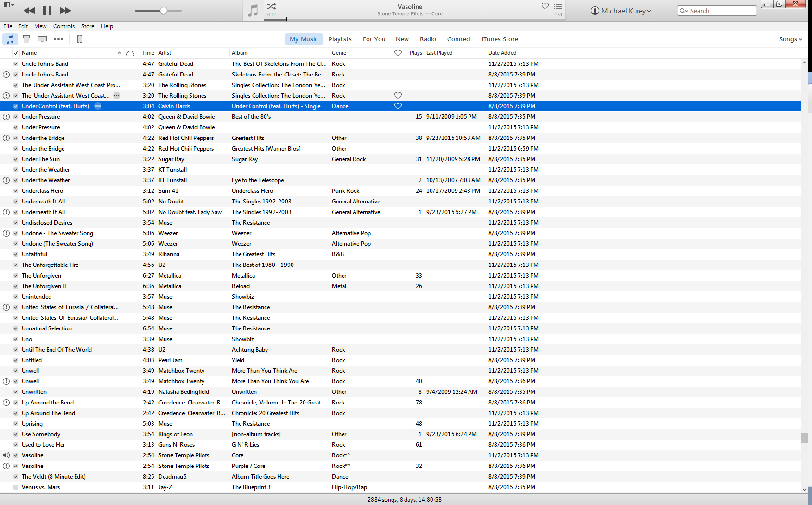The width and height of the screenshot is (812, 505).
Task: Uncheck The Unforgettable Fire checkbox
Action: pos(16,265)
